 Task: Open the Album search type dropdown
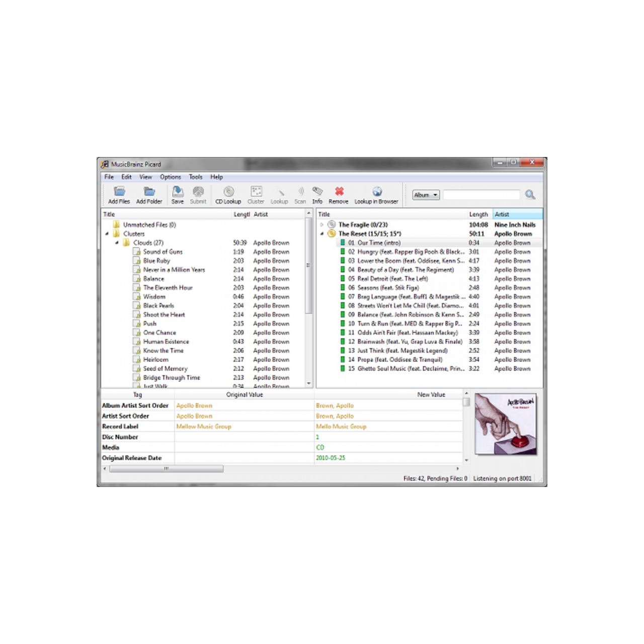(426, 195)
